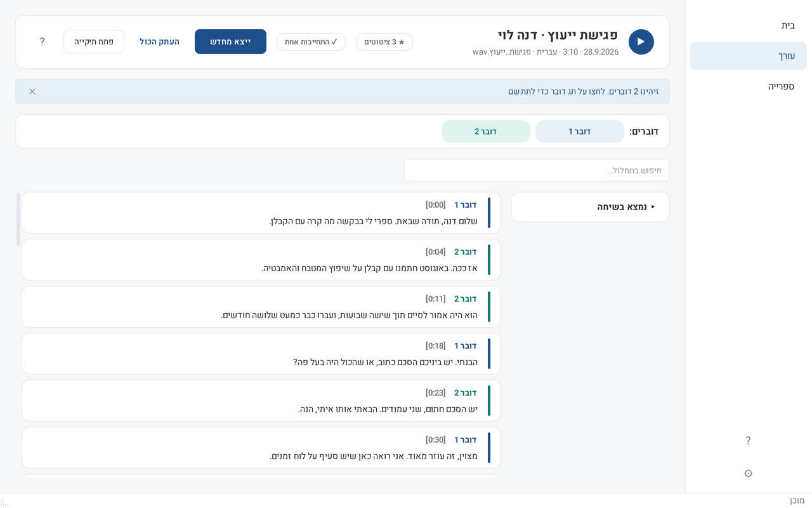Select the דובר 1 speaker tag chip
Viewport: 812px width, 508px height.
pos(580,131)
